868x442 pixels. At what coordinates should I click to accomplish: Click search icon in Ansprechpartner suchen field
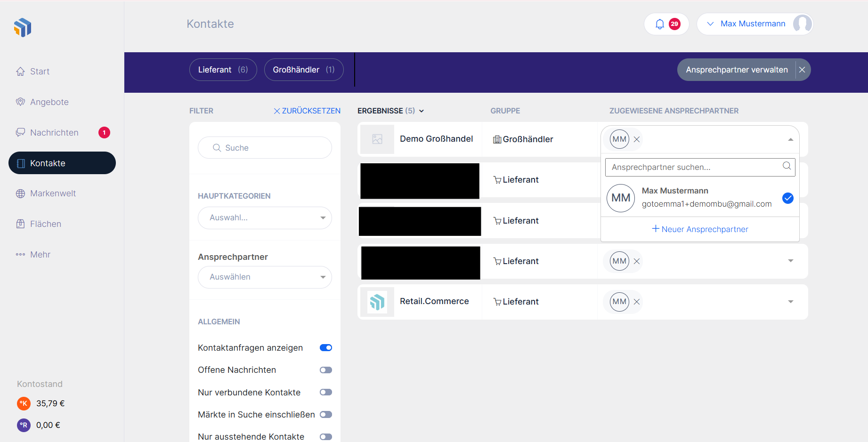click(x=787, y=166)
